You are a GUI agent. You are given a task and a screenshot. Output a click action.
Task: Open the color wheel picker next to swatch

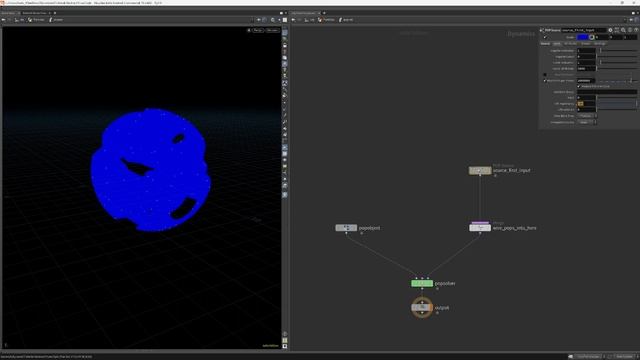coord(591,37)
